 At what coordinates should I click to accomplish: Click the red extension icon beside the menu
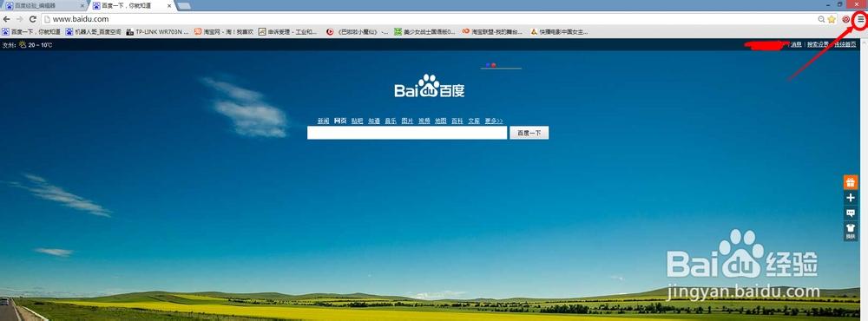pos(845,19)
